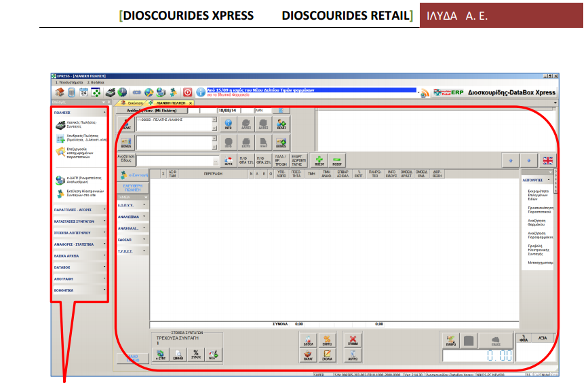Click the e-ΣΥΝΤ prescription button
This screenshot has width=588, height=383.
pos(161,355)
